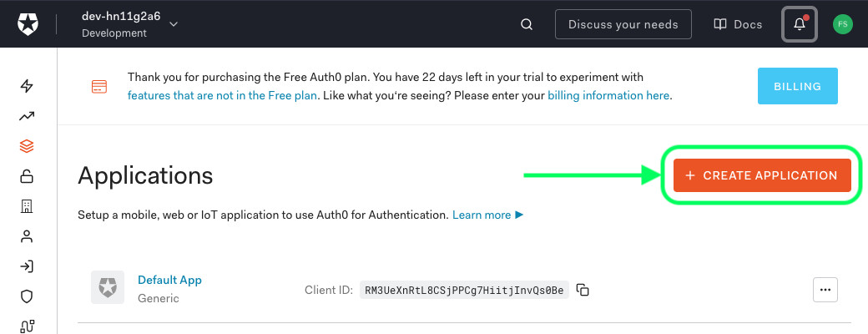
Task: Open the Security shield icon in the sidebar
Action: [27, 296]
